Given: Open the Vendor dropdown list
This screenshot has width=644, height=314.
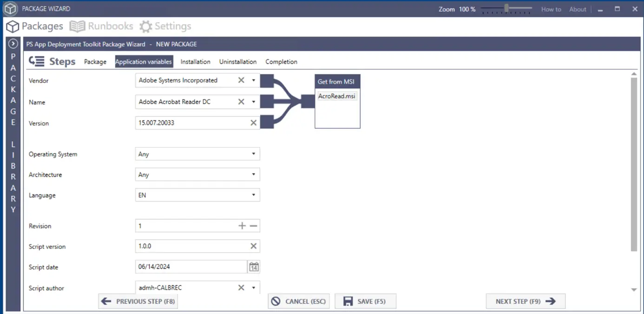Looking at the screenshot, I should click(x=254, y=80).
